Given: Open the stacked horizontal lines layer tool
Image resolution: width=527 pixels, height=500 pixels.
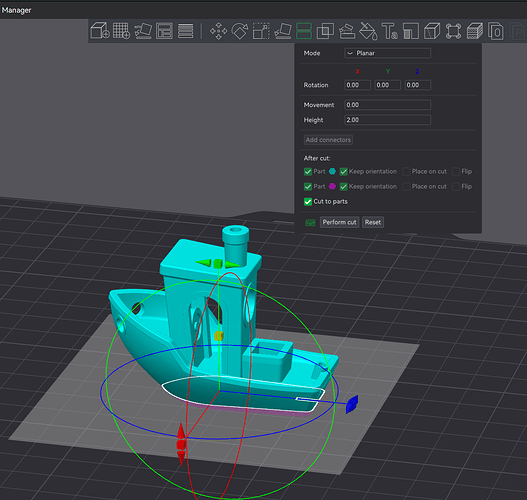Looking at the screenshot, I should pyautogui.click(x=185, y=31).
